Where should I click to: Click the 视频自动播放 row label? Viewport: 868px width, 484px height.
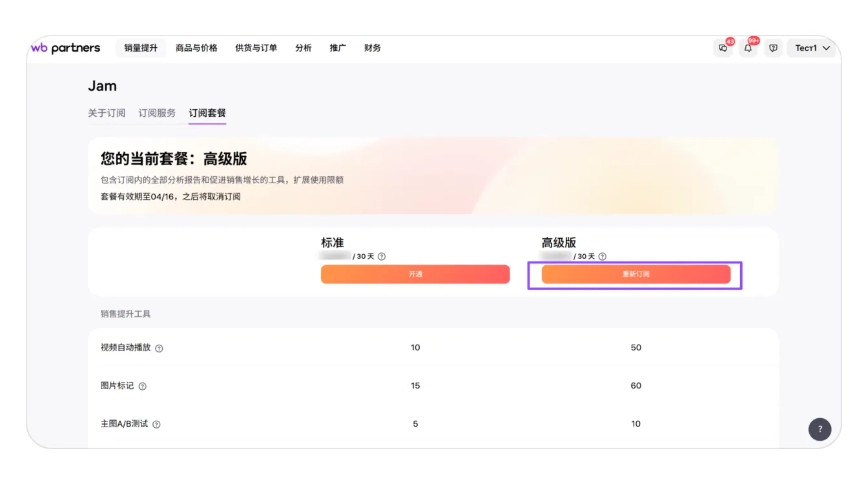coord(125,347)
